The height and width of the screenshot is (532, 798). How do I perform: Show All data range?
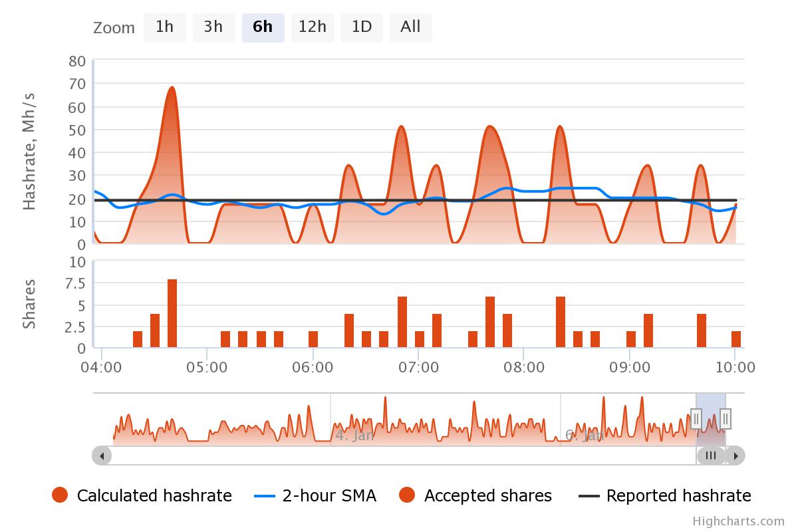tap(410, 27)
